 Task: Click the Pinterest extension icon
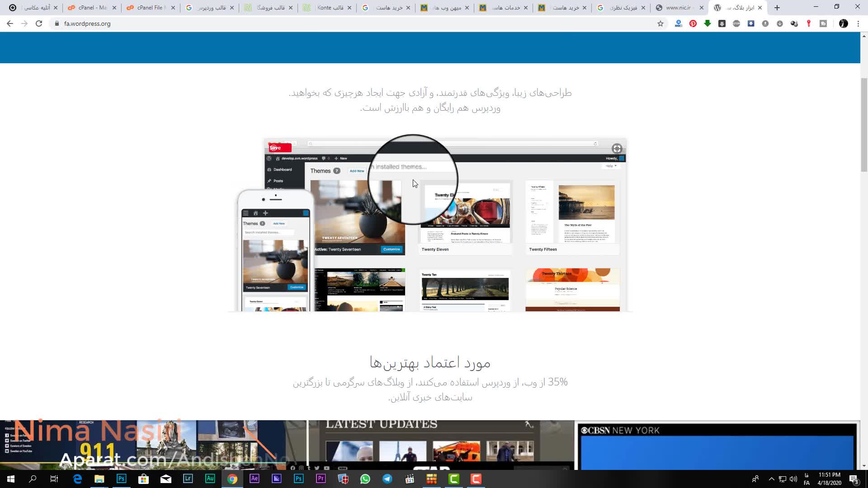693,23
